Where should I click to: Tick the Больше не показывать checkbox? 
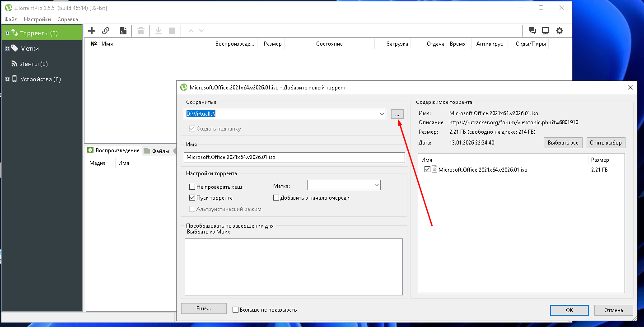pyautogui.click(x=235, y=310)
